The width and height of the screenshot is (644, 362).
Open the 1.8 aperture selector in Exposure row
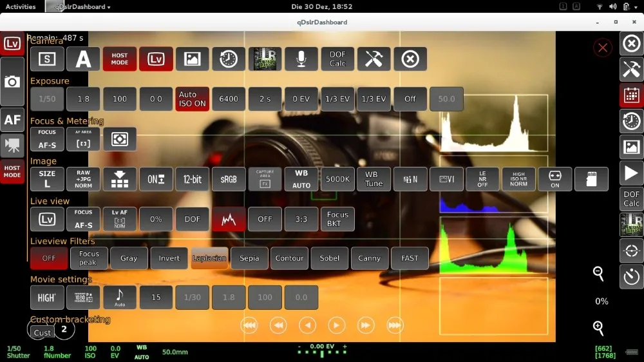pos(83,99)
